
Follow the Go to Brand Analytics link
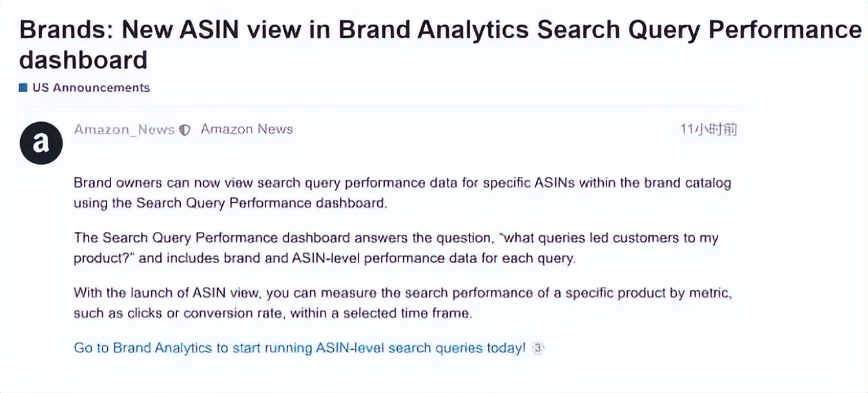(194, 348)
